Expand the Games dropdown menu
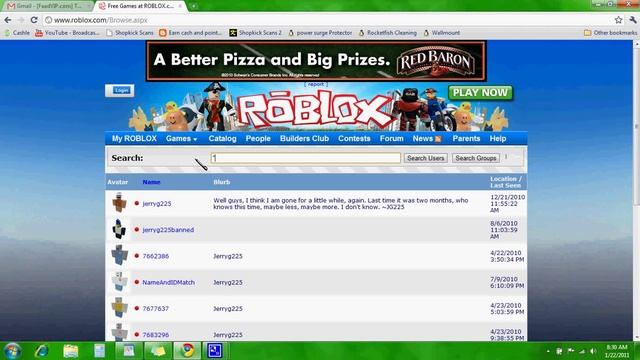 point(181,139)
